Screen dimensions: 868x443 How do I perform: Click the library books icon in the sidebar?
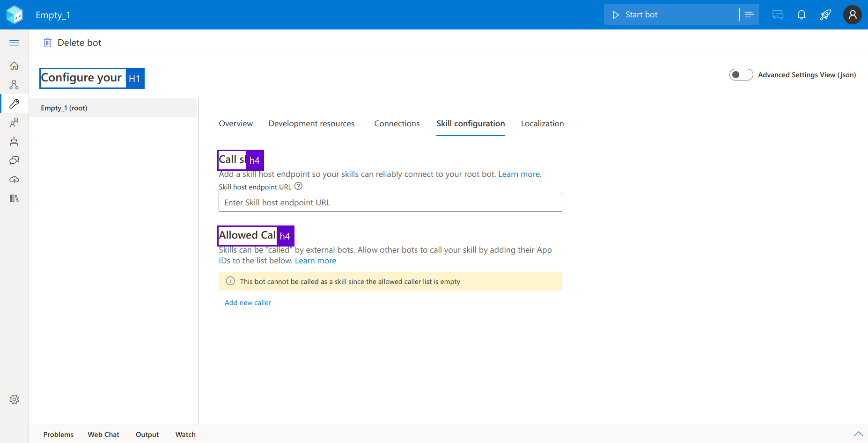click(14, 198)
